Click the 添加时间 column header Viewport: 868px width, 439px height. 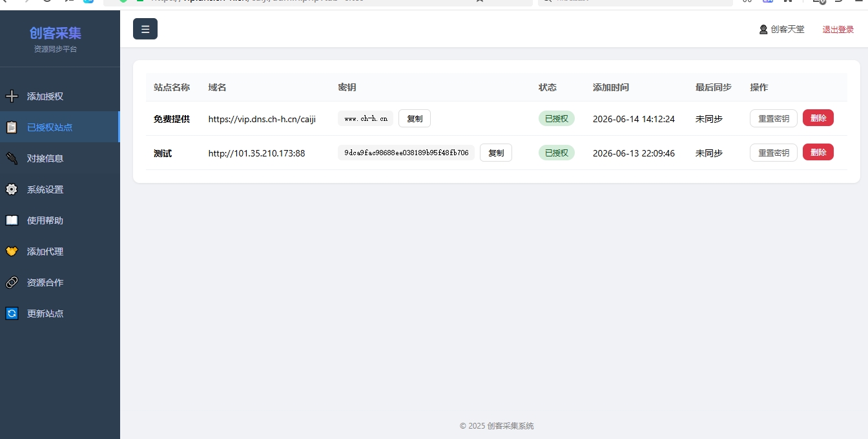click(611, 87)
